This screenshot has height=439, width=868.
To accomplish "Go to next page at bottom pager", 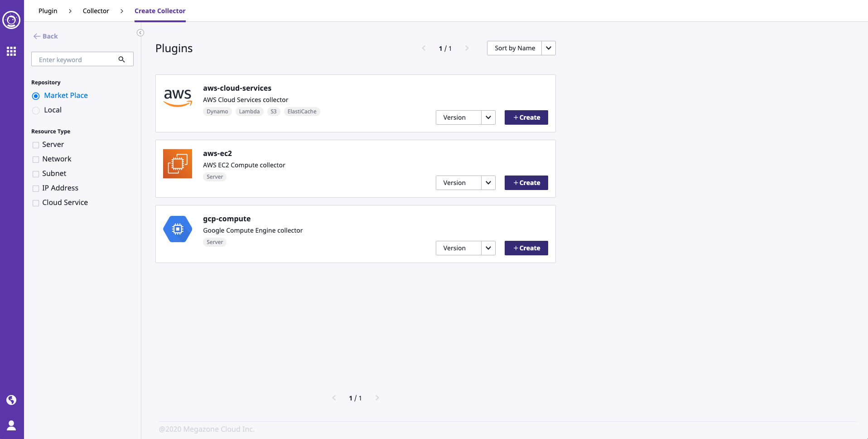I will click(x=377, y=398).
